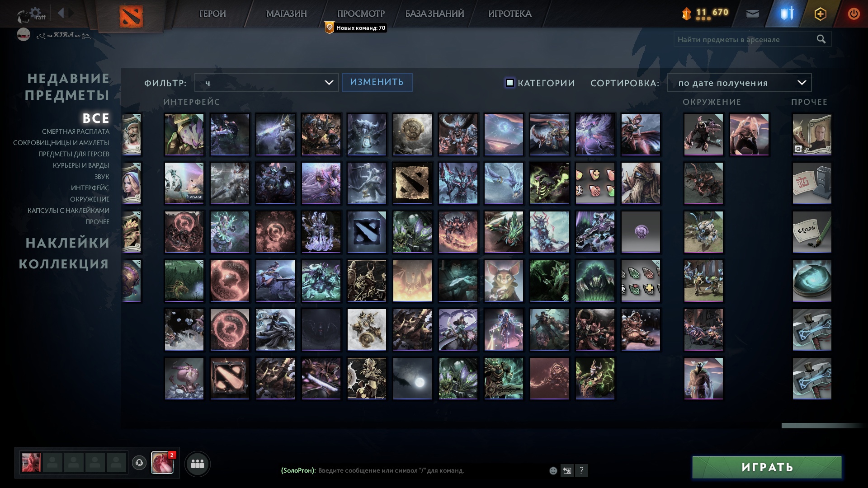Image resolution: width=868 pixels, height=488 pixels.
Task: Click own red portrait party slot
Action: 31,463
